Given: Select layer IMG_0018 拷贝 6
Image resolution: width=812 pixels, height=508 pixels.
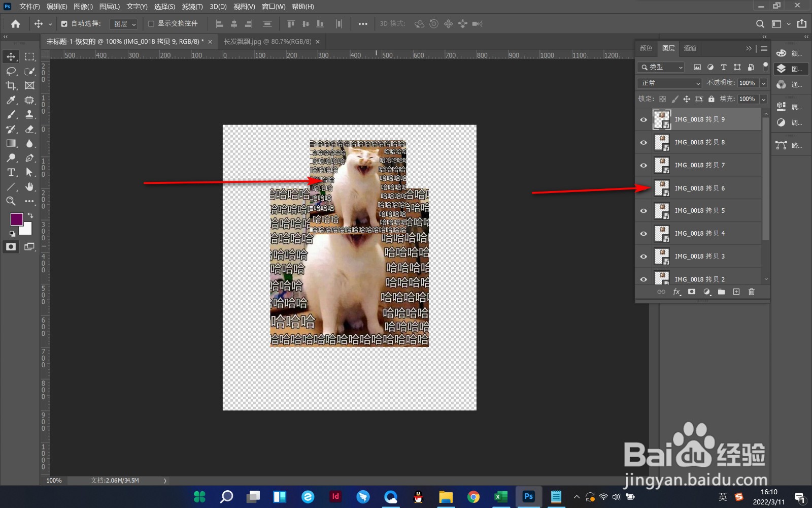Looking at the screenshot, I should click(x=707, y=188).
